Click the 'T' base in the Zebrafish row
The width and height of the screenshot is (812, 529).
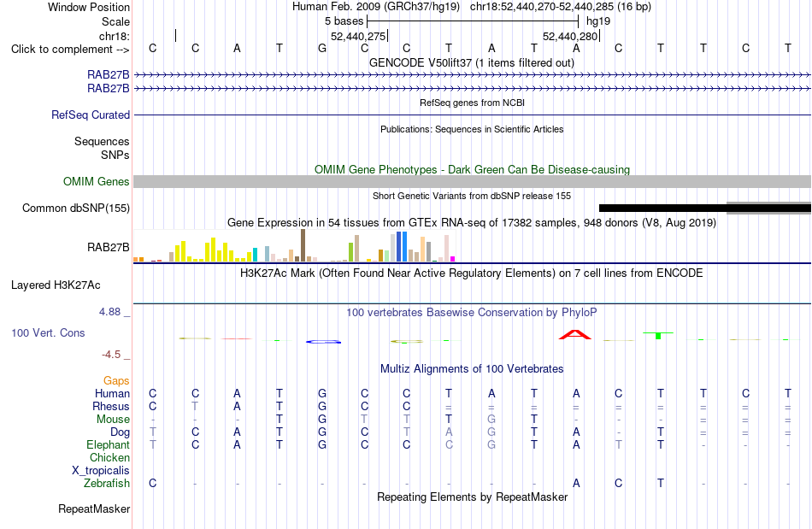(660, 483)
